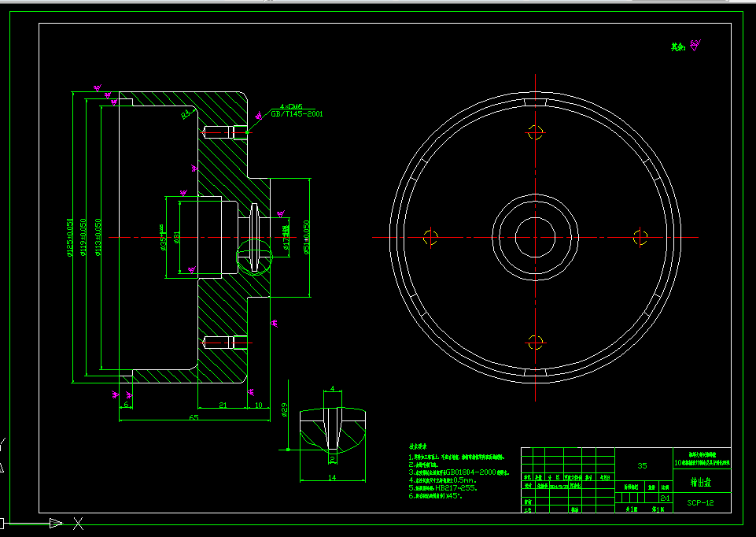Select the SCP-12 drawing number in title block

pyautogui.click(x=701, y=502)
